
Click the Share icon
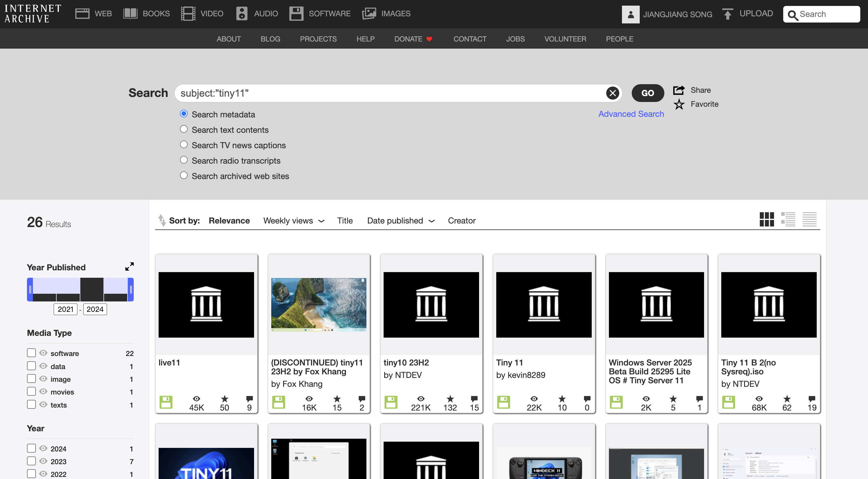(x=679, y=90)
